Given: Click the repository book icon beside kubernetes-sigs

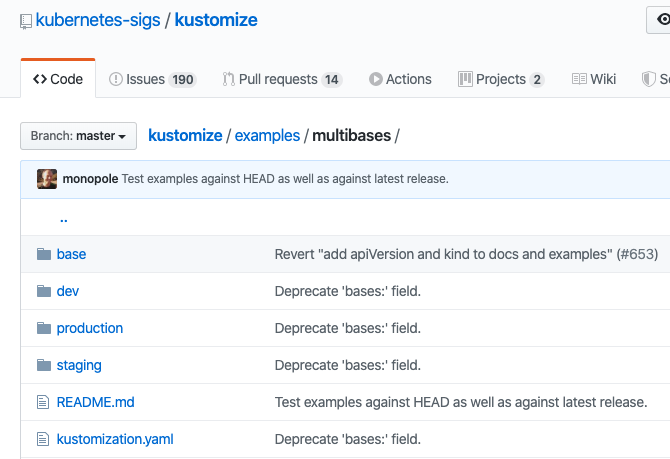Looking at the screenshot, I should tap(26, 21).
